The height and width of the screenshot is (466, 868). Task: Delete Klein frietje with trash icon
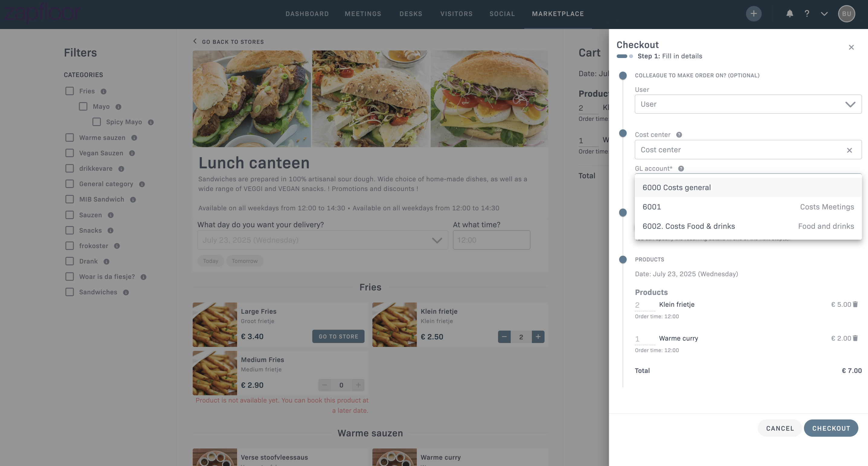click(855, 304)
